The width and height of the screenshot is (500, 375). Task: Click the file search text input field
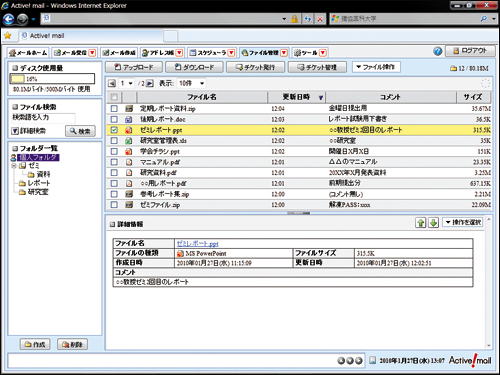(x=43, y=118)
